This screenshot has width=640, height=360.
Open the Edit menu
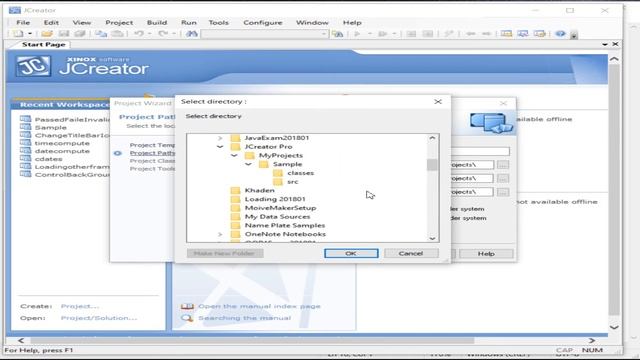tap(51, 22)
